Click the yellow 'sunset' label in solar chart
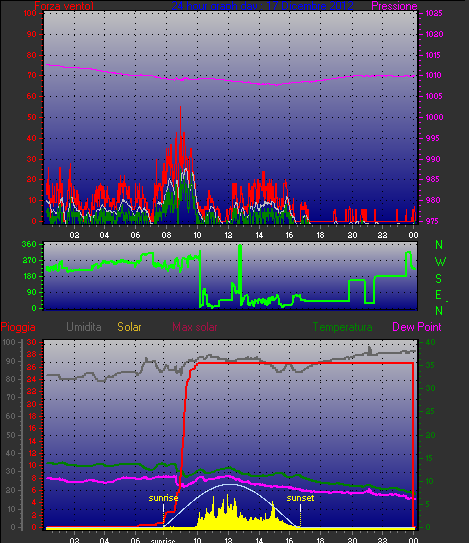The image size is (469, 543). click(x=300, y=498)
